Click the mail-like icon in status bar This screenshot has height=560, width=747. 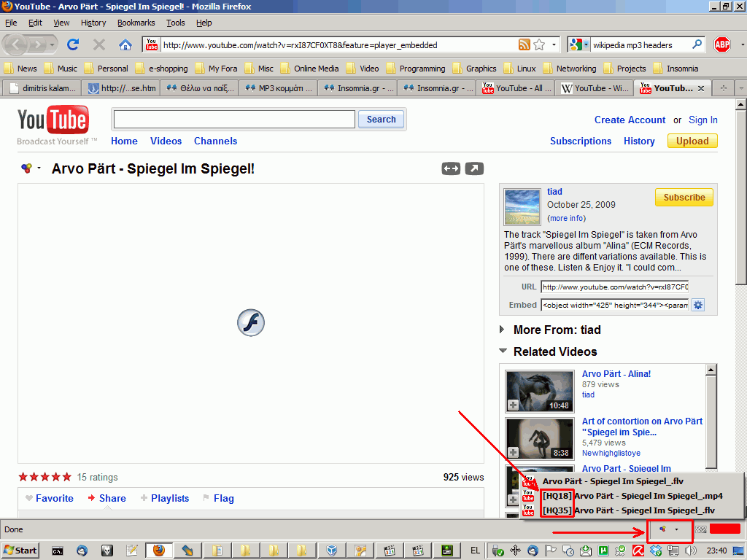[701, 529]
